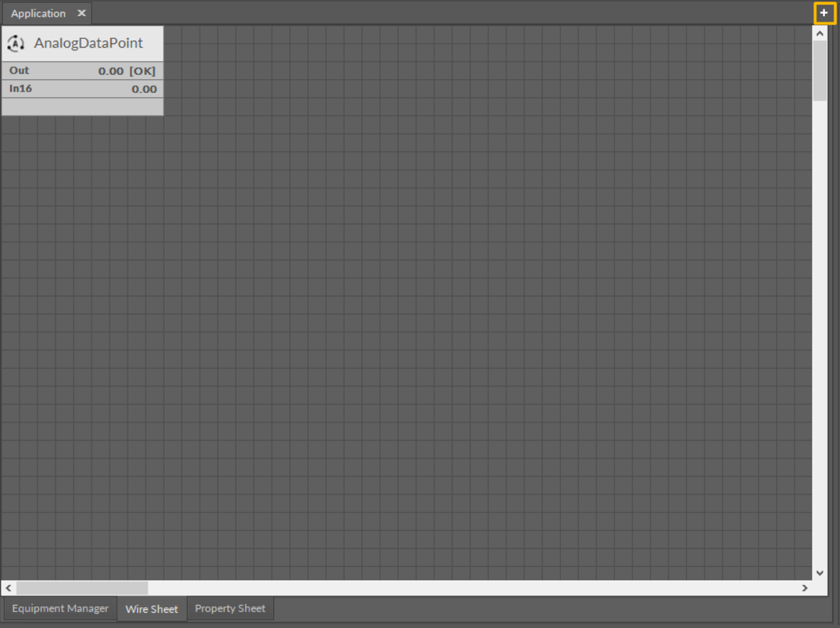Click the plus icon to add a new view
Image resolution: width=840 pixels, height=628 pixels.
point(824,13)
